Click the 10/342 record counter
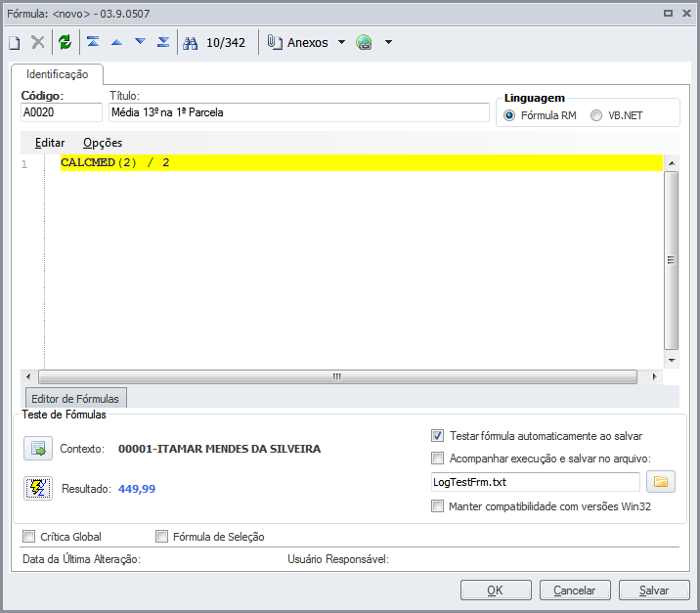The height and width of the screenshot is (613, 700). tap(226, 43)
